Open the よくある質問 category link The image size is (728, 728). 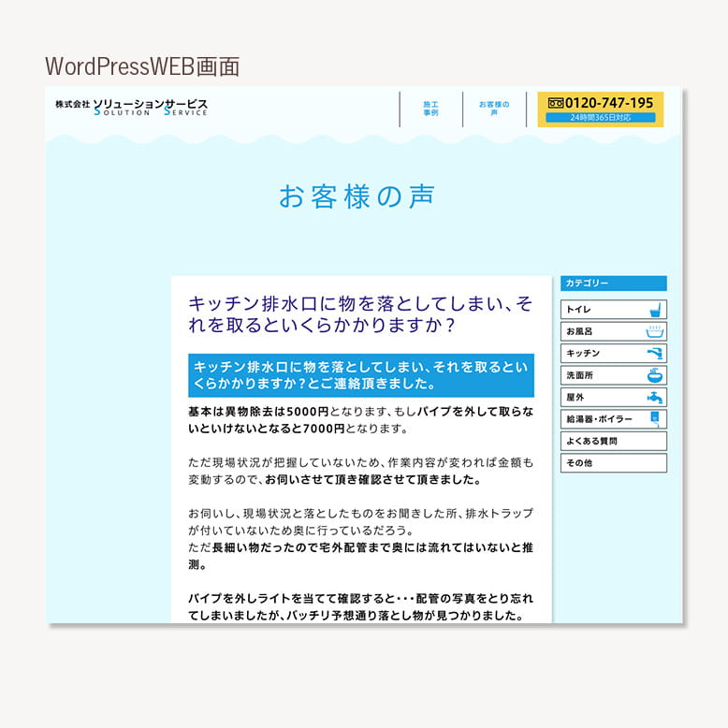[613, 441]
